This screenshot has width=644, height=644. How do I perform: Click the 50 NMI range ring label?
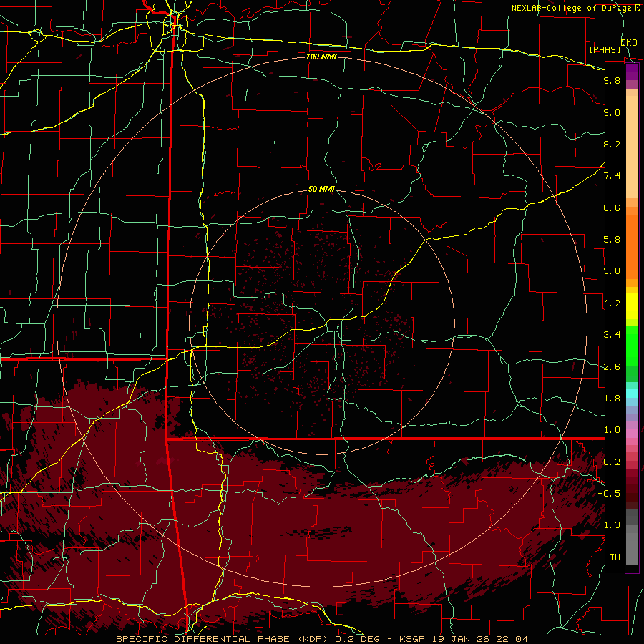(321, 190)
